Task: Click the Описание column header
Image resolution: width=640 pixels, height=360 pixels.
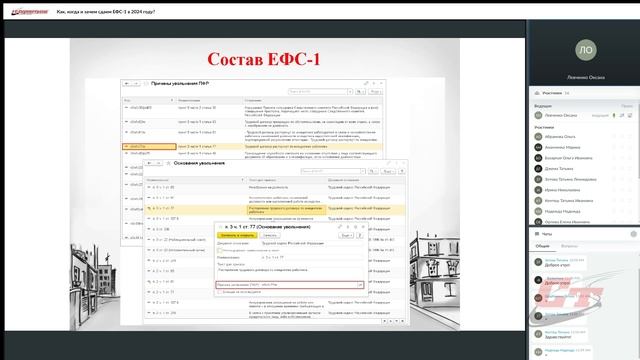Action: [x=313, y=100]
